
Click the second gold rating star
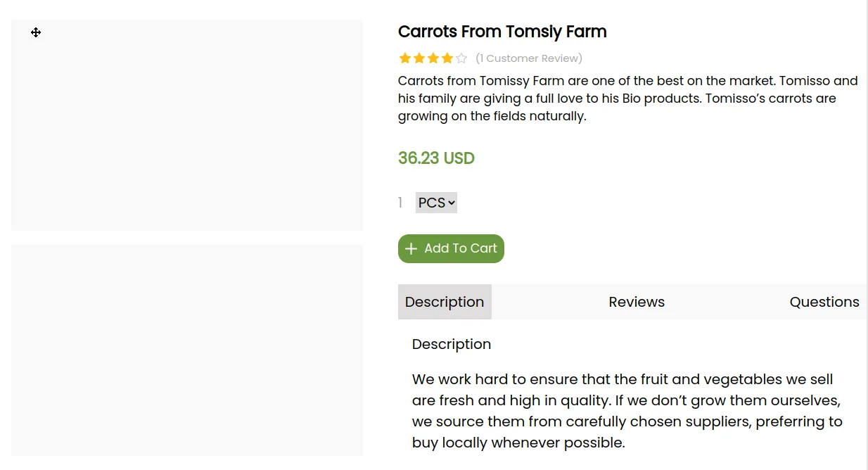pyautogui.click(x=419, y=58)
